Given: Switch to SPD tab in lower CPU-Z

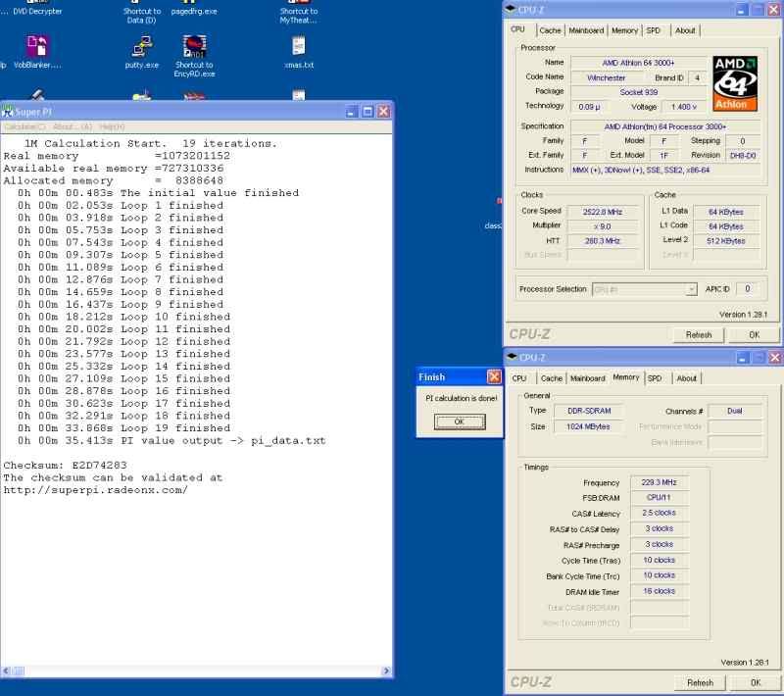Looking at the screenshot, I should (655, 378).
